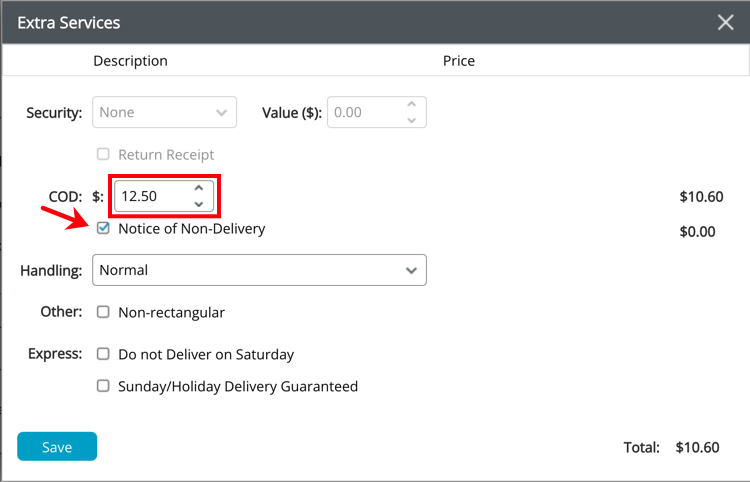
Task: Uncheck Notice of Non-Delivery
Action: point(103,228)
